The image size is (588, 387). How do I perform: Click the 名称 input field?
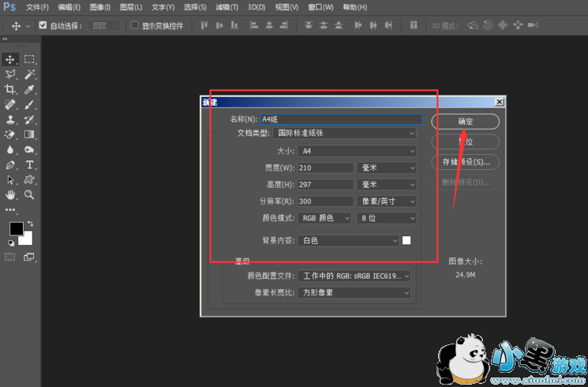pos(339,119)
